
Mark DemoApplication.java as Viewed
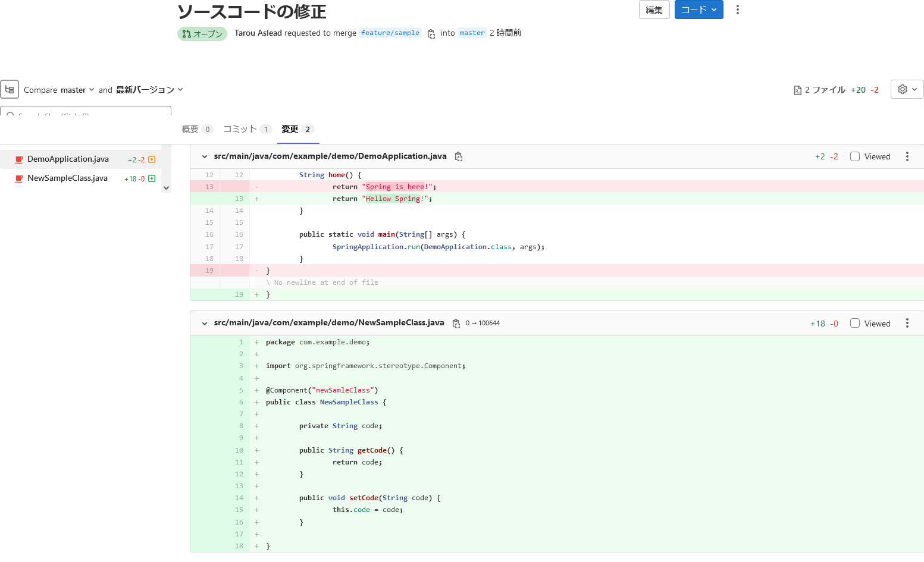855,156
